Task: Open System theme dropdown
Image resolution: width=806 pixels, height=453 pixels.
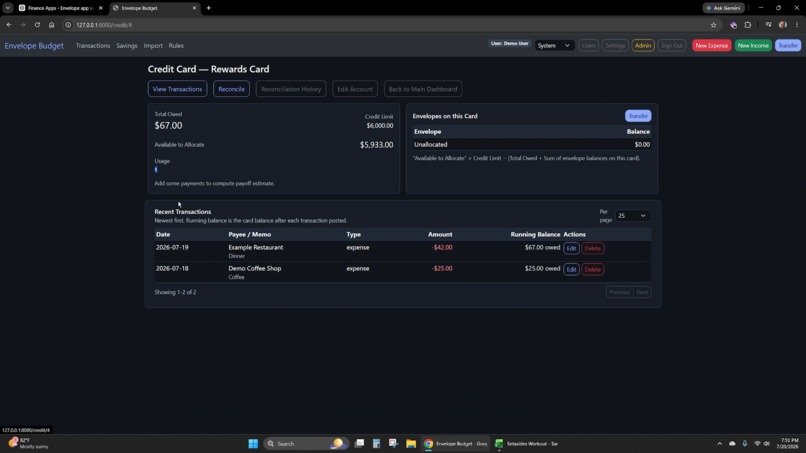Action: pos(554,46)
